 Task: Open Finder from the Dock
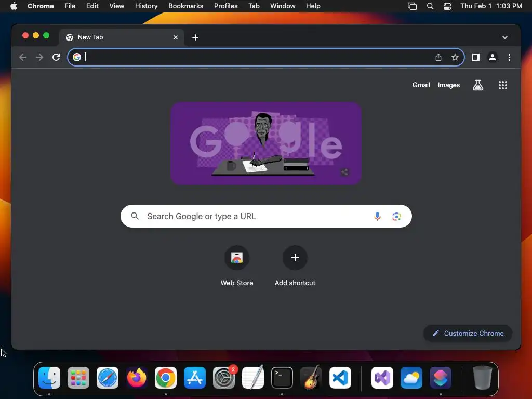pos(49,378)
